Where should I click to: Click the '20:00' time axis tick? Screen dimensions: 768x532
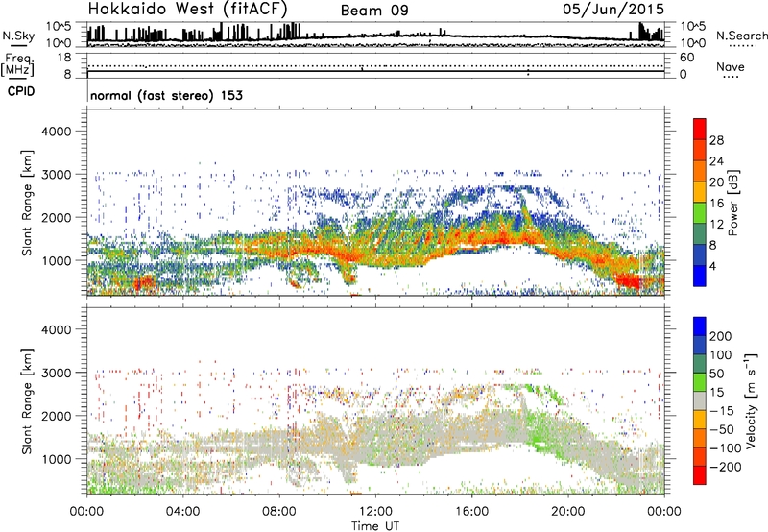(x=568, y=512)
